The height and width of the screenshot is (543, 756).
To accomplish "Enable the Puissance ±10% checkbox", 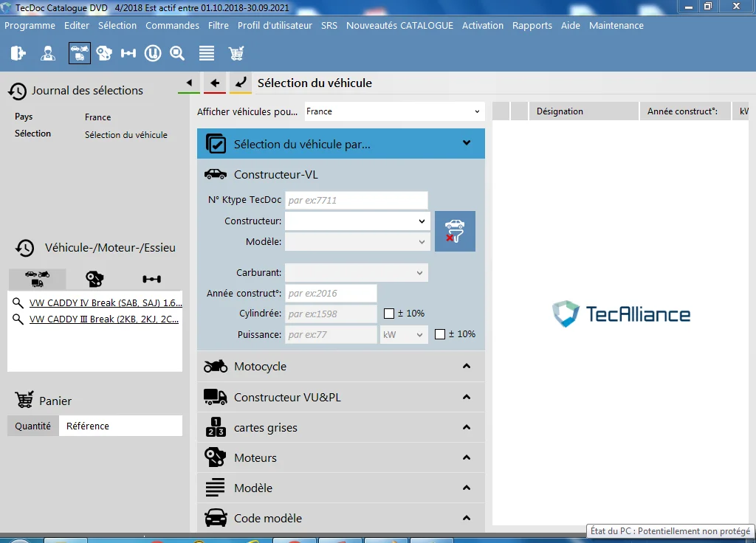I will tap(440, 334).
